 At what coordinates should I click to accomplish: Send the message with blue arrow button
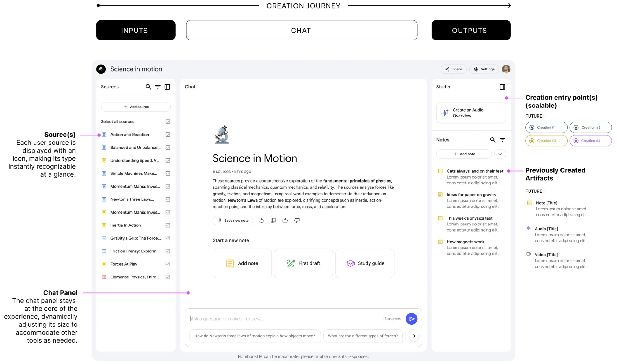click(411, 318)
